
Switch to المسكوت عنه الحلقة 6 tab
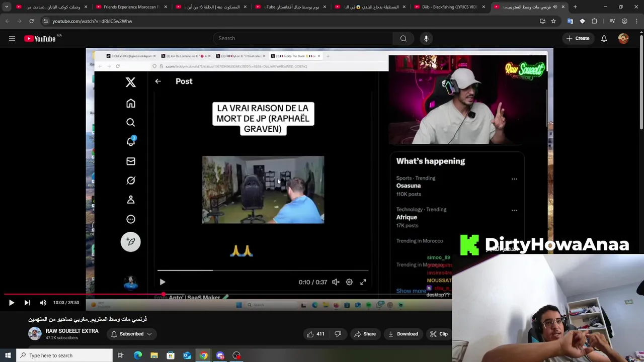pos(210,7)
